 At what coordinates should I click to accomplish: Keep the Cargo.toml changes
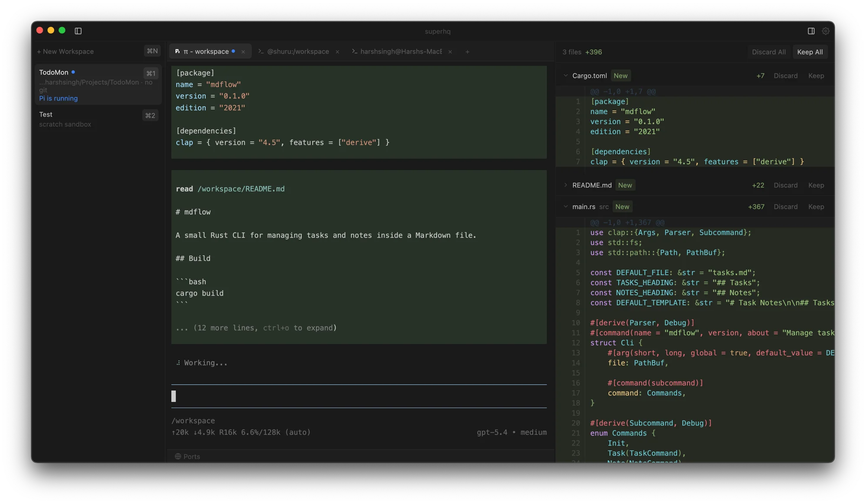tap(816, 75)
